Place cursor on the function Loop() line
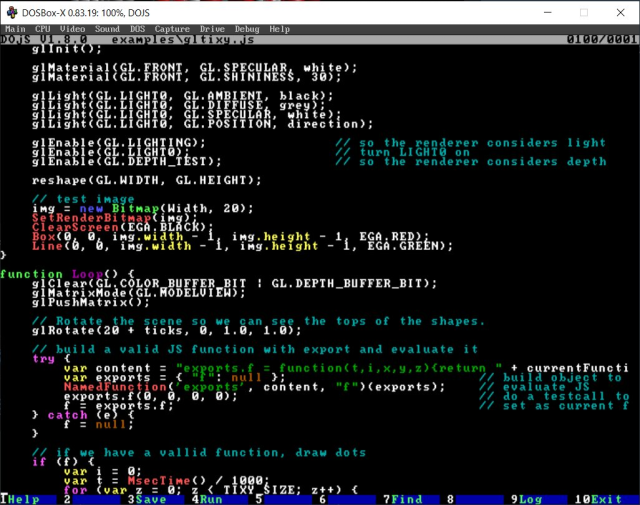 click(x=68, y=273)
